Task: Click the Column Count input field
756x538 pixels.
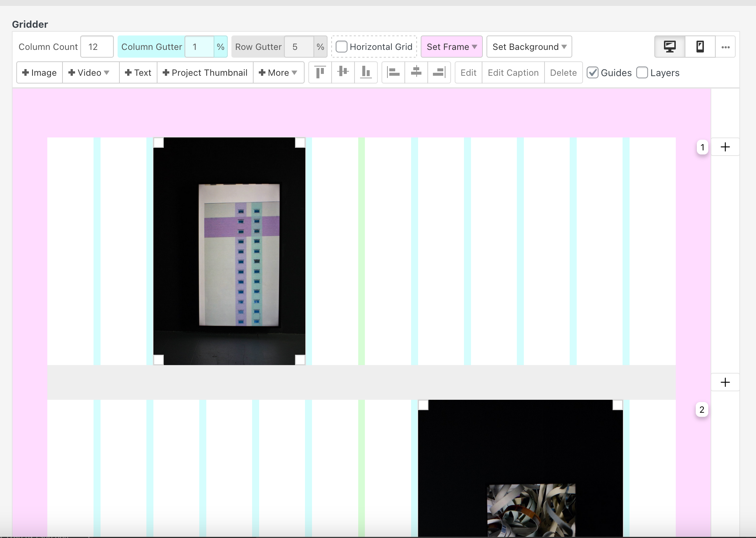Action: pos(96,47)
